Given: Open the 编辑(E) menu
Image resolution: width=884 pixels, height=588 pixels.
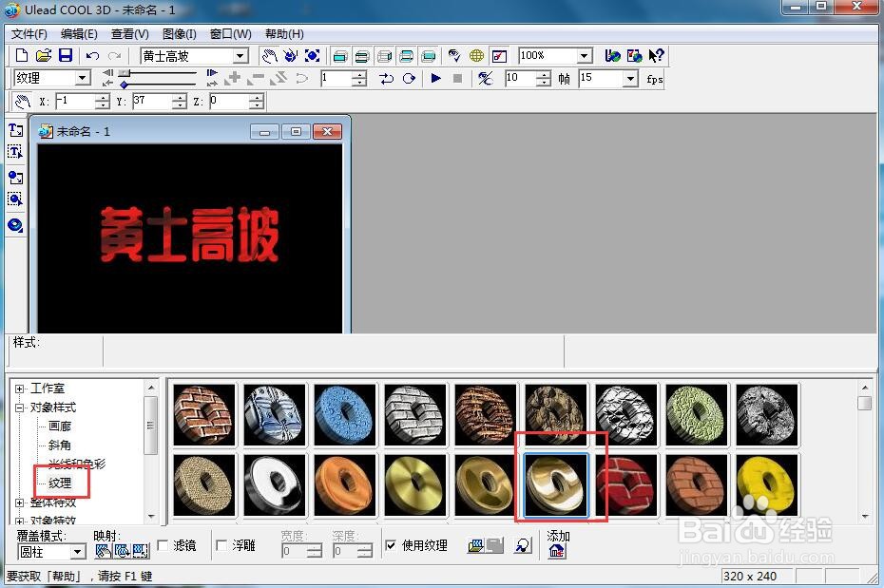Looking at the screenshot, I should [x=79, y=34].
